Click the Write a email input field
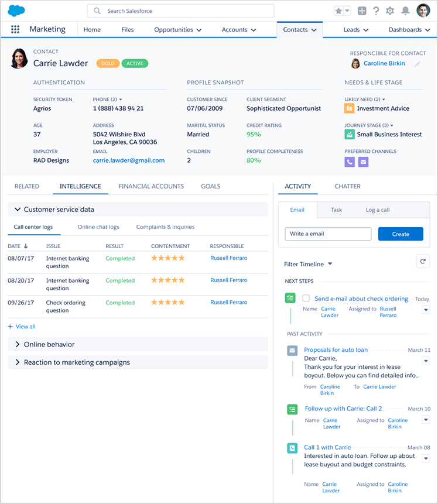The height and width of the screenshot is (504, 438). click(328, 234)
